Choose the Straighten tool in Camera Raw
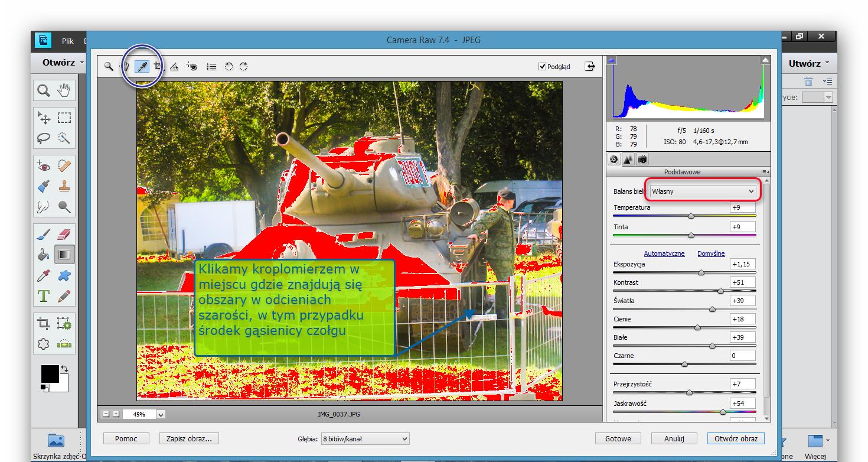Image resolution: width=868 pixels, height=462 pixels. coord(174,67)
